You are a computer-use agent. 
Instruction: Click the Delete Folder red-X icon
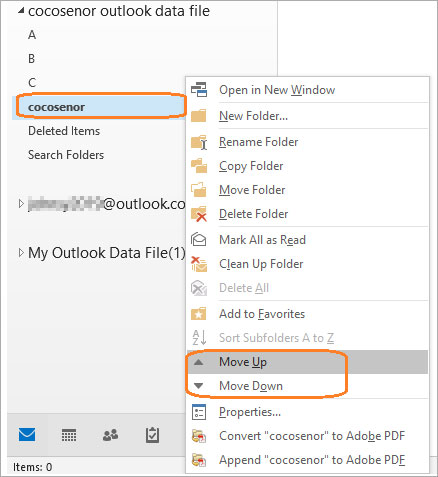(199, 214)
